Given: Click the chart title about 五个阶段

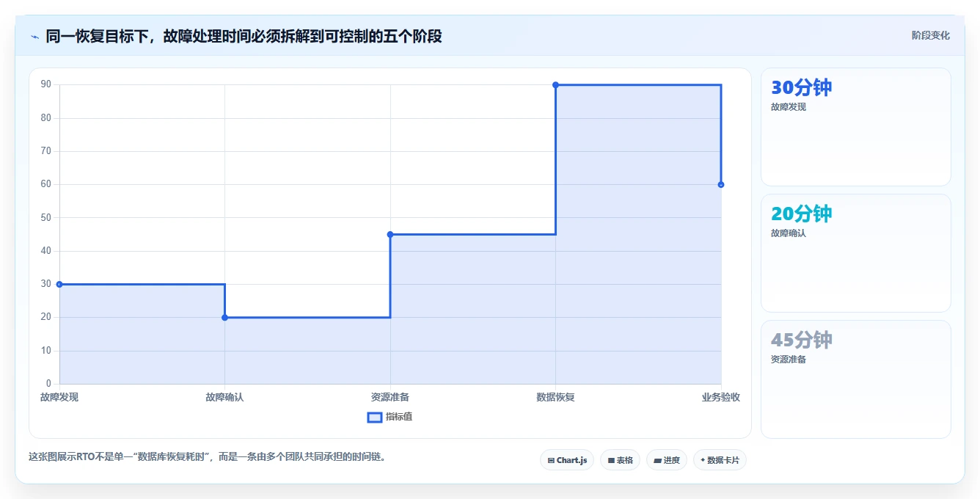Looking at the screenshot, I should (244, 36).
